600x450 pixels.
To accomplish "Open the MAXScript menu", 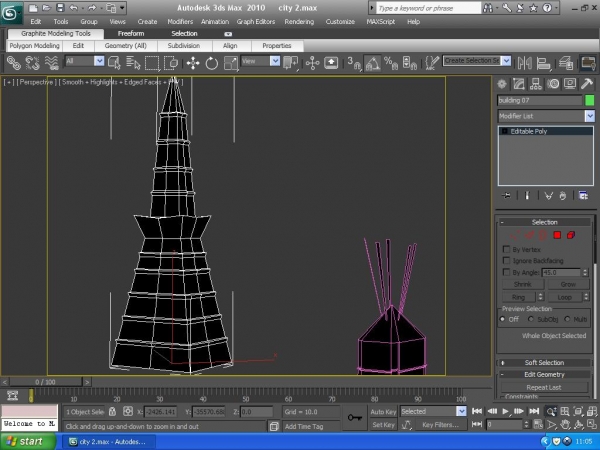I will point(380,22).
